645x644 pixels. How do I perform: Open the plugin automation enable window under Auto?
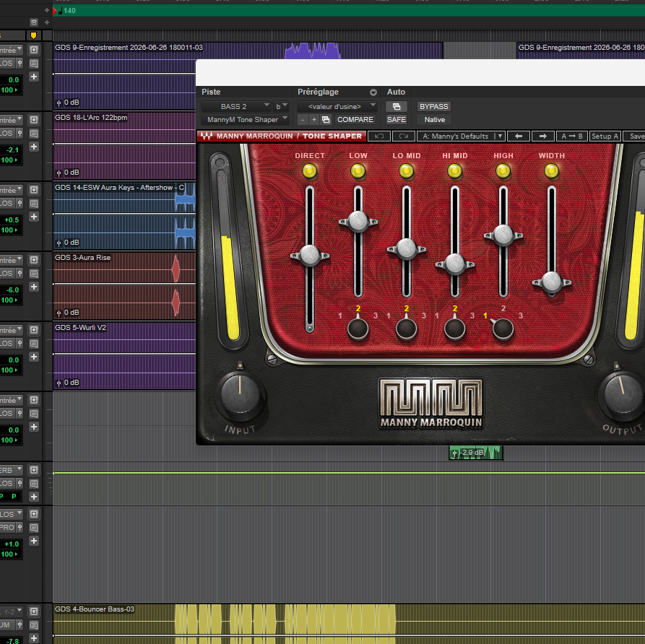(396, 107)
